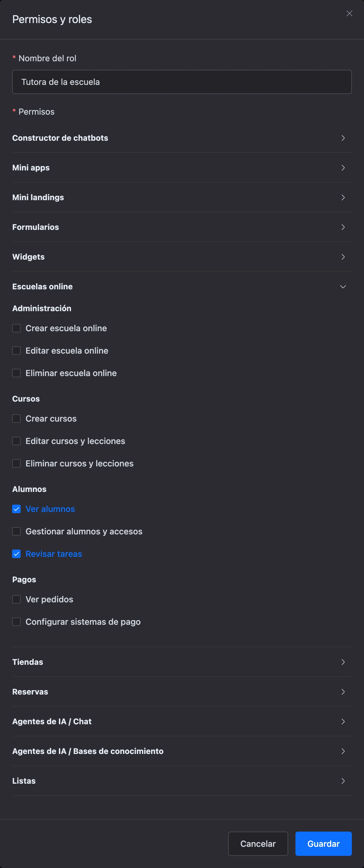Click the Nombre del rol input field
The height and width of the screenshot is (868, 364).
click(x=182, y=82)
